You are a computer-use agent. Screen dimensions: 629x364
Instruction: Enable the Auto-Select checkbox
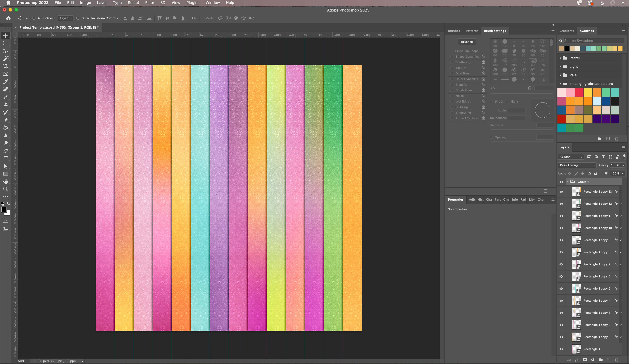tap(34, 18)
